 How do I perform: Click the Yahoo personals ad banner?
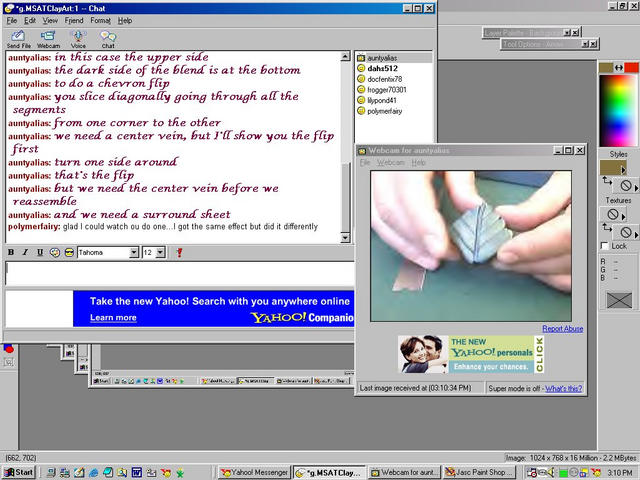point(471,354)
